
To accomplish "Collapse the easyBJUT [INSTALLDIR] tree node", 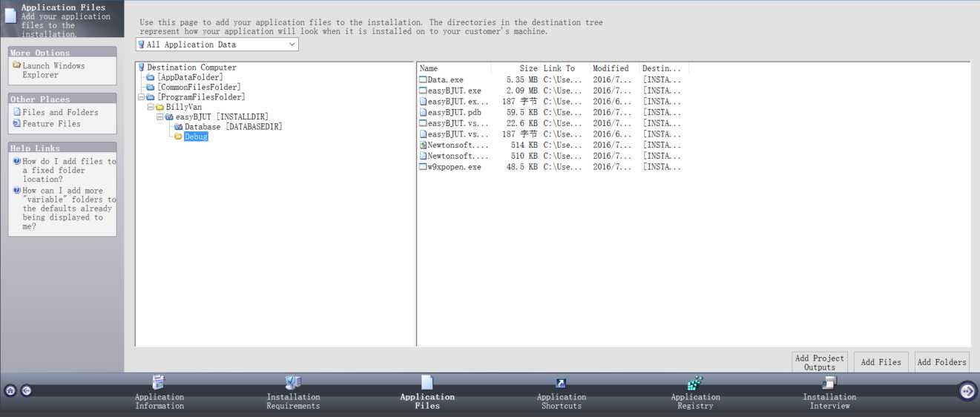I will point(160,117).
